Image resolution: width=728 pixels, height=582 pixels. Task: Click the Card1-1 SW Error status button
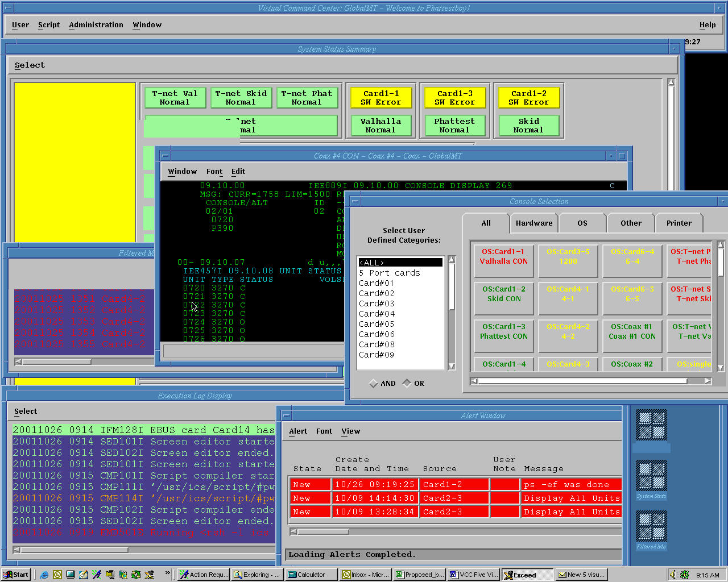(x=381, y=98)
